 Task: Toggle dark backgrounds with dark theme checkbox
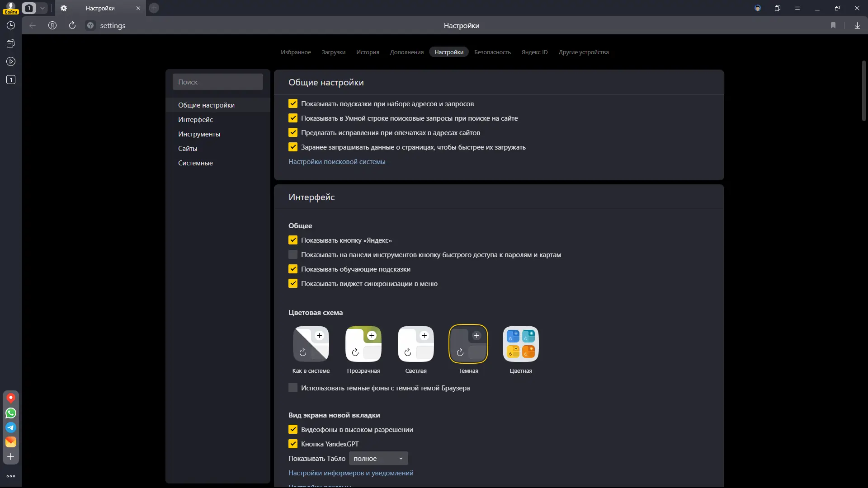(293, 388)
